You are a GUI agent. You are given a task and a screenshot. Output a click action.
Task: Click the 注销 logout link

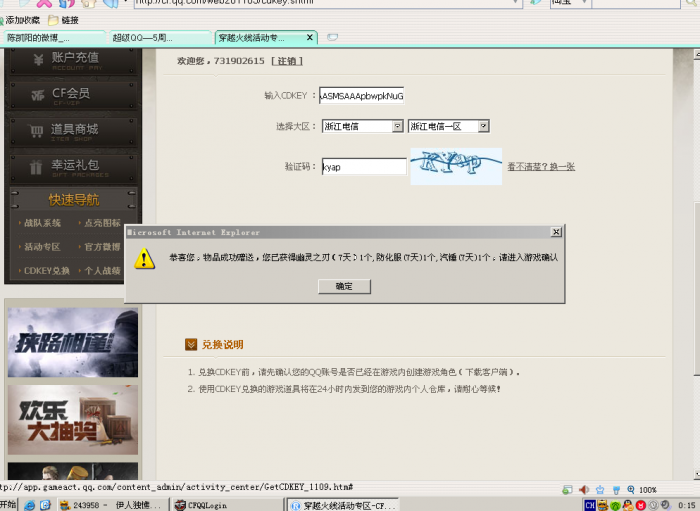(287, 61)
